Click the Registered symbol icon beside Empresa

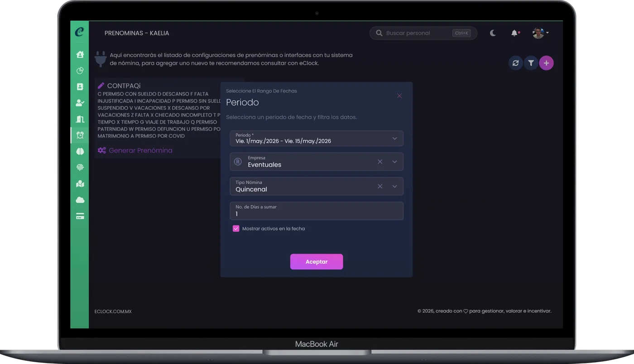click(238, 162)
